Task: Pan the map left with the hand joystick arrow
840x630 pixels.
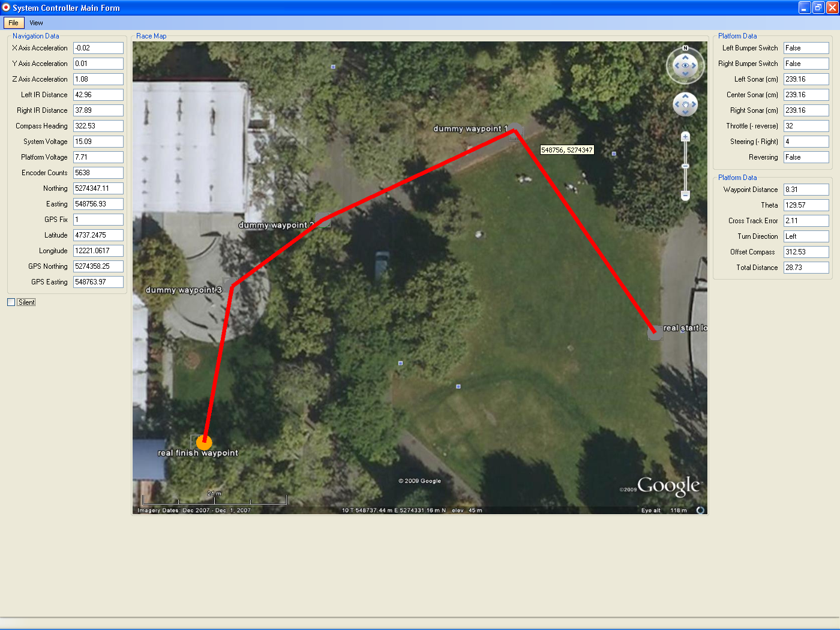Action: click(x=677, y=104)
